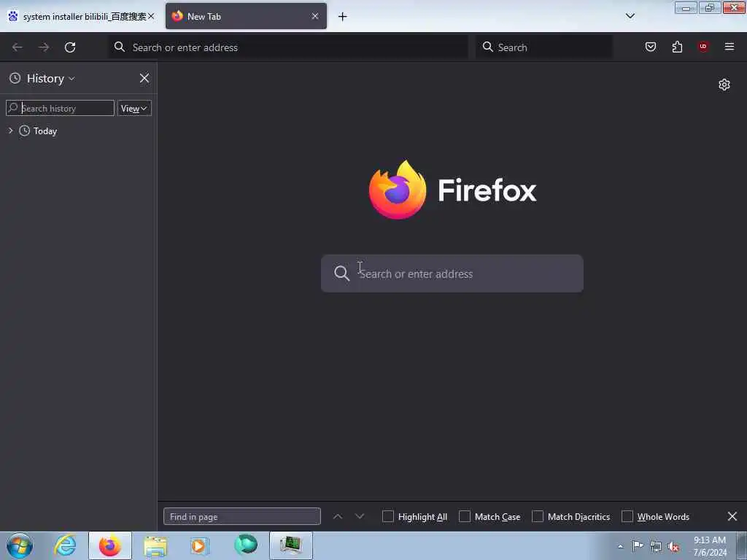Click the Search history field

tap(60, 108)
